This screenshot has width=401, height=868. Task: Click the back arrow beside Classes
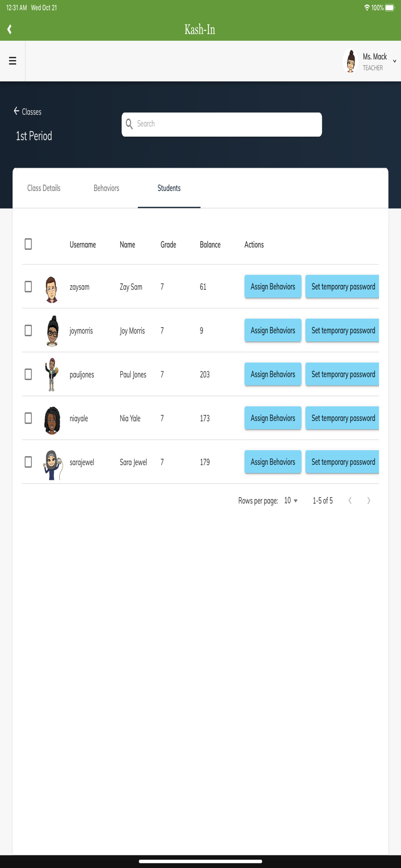point(16,111)
